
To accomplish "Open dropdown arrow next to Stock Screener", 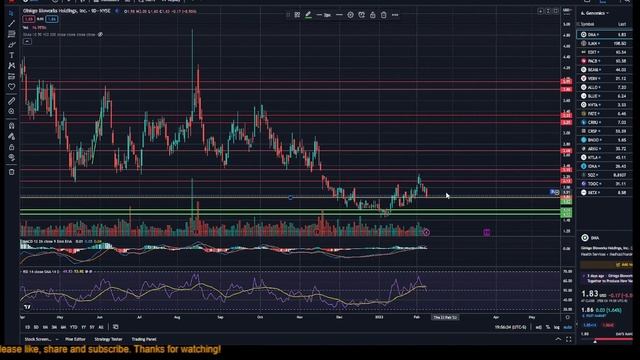I will pyautogui.click(x=57, y=339).
